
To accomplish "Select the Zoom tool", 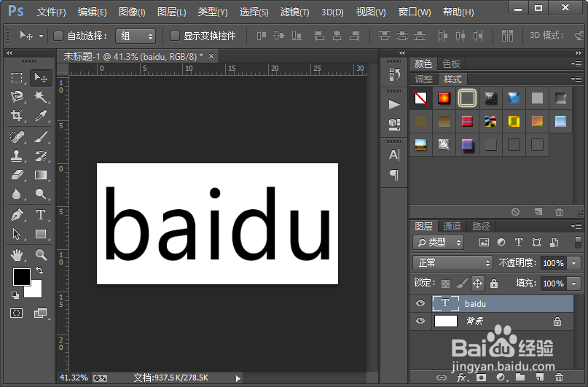I will [41, 255].
